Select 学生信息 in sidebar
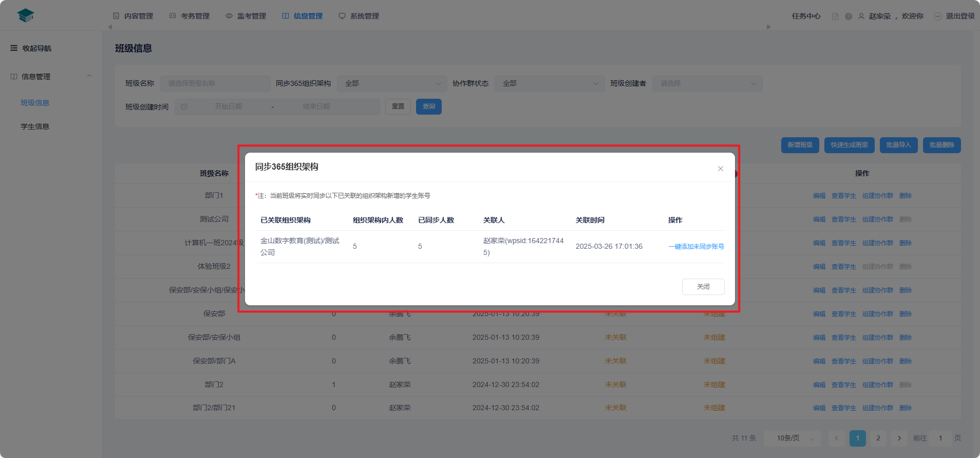The height and width of the screenshot is (458, 980). [35, 126]
